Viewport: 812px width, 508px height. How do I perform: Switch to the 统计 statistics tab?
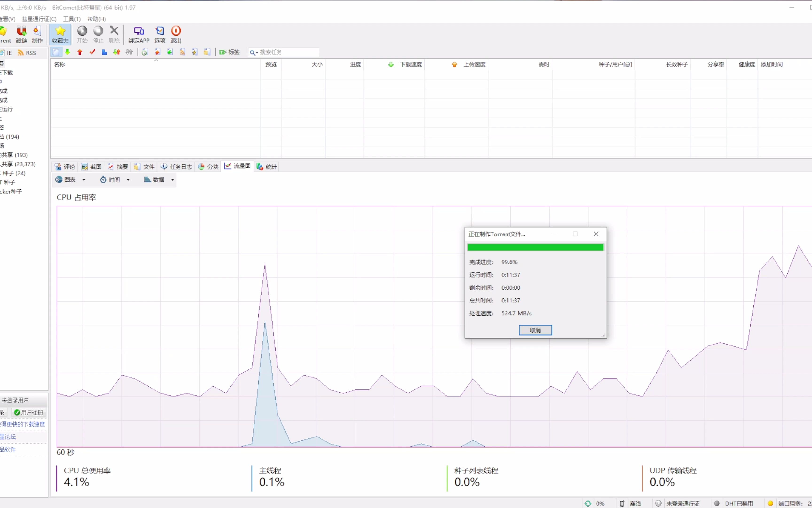coord(267,167)
